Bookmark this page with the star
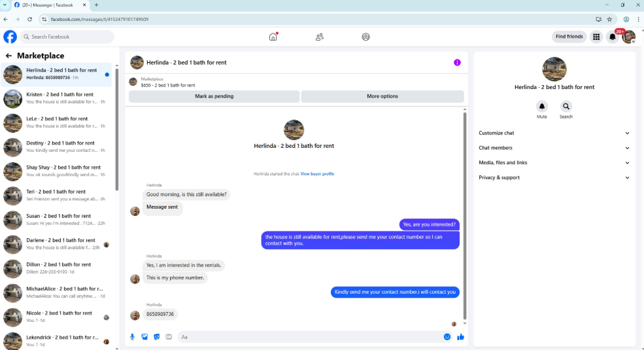Viewport: 644px width, 350px height. 609,19
